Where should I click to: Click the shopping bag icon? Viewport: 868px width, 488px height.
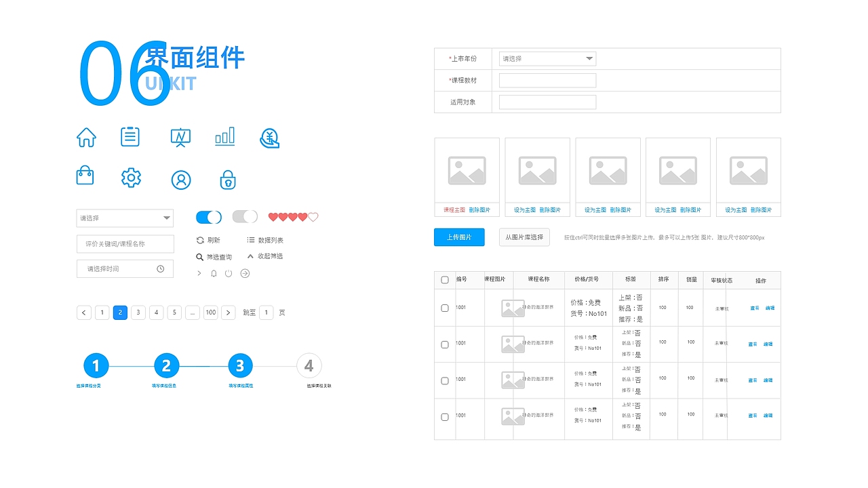(85, 176)
